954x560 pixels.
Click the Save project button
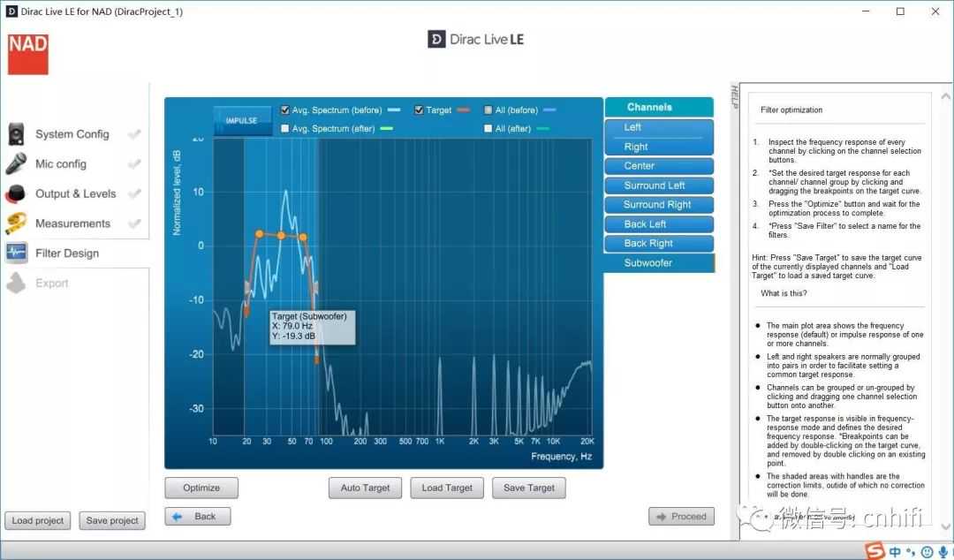point(112,520)
